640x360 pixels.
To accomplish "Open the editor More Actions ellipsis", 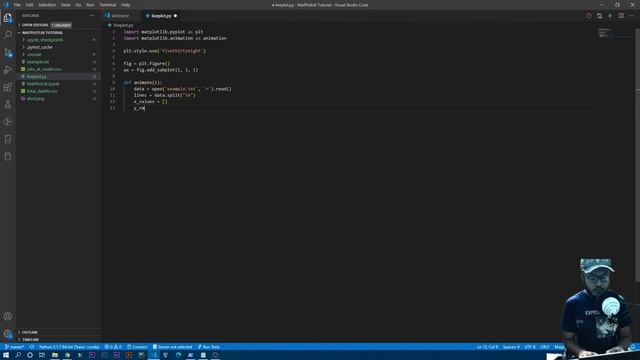I will click(x=632, y=16).
